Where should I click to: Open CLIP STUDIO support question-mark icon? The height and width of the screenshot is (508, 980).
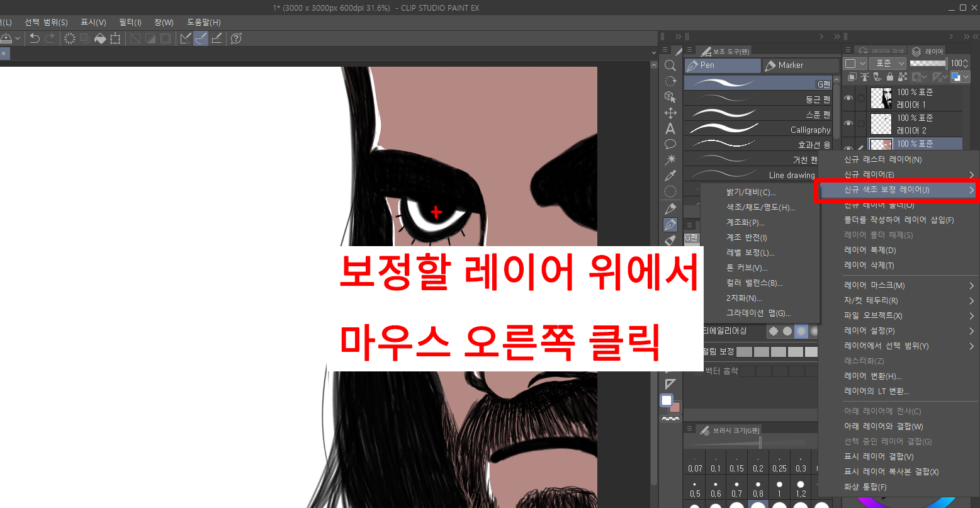click(x=237, y=39)
